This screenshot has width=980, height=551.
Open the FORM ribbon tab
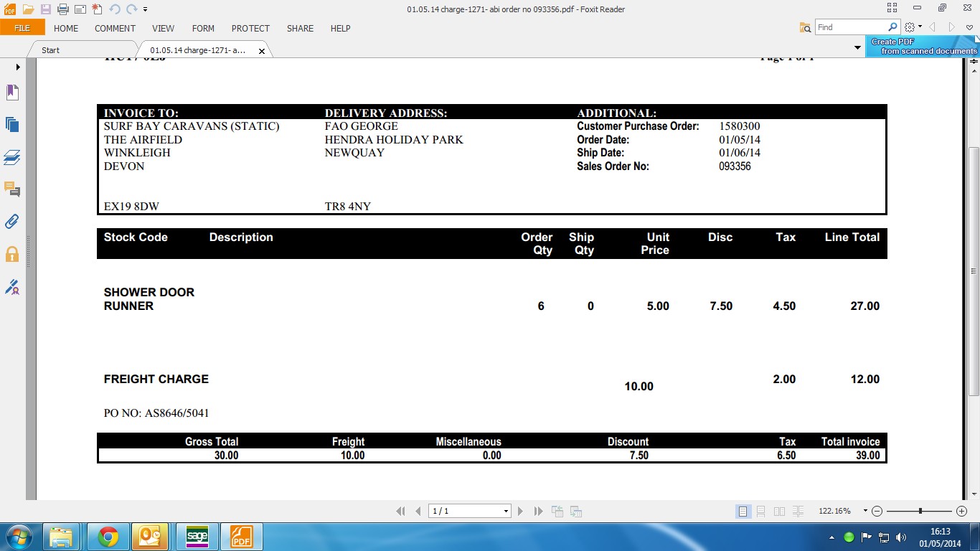tap(203, 28)
